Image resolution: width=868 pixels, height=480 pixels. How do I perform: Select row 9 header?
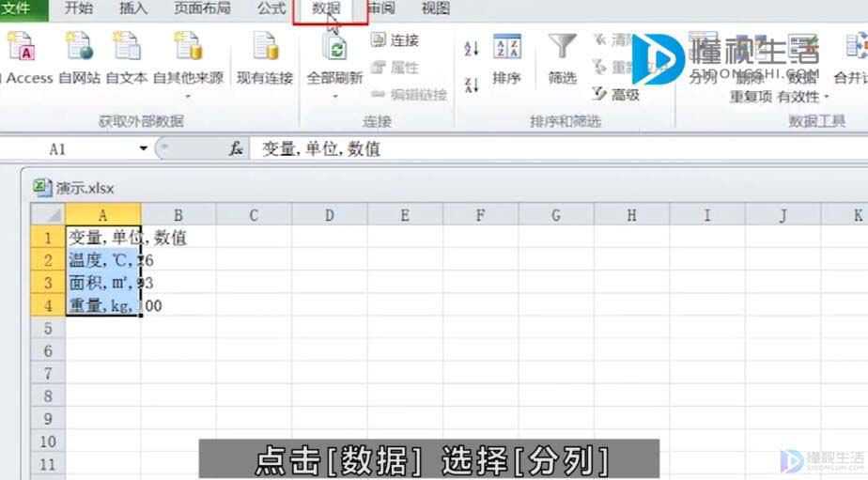click(x=48, y=419)
